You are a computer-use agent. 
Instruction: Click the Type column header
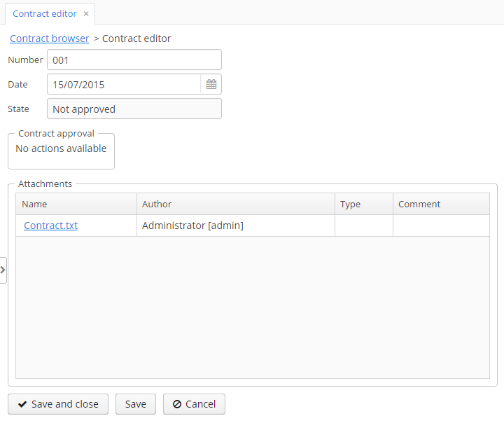[x=363, y=204]
